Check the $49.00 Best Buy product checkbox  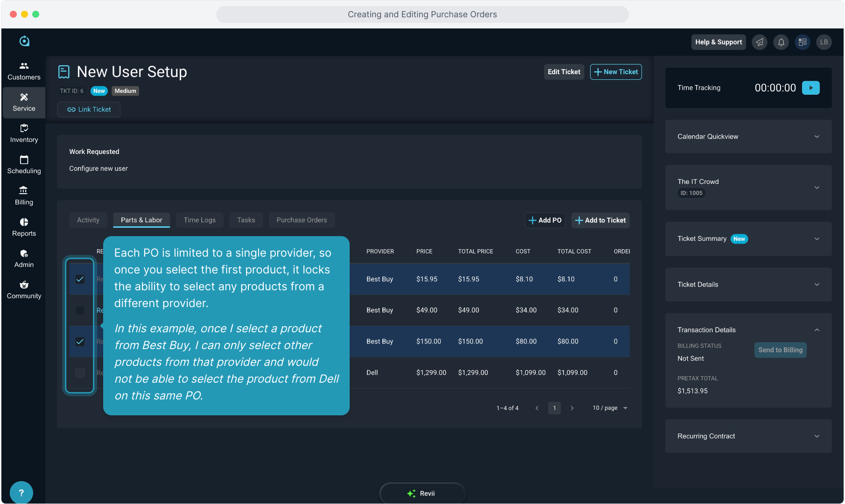click(80, 310)
